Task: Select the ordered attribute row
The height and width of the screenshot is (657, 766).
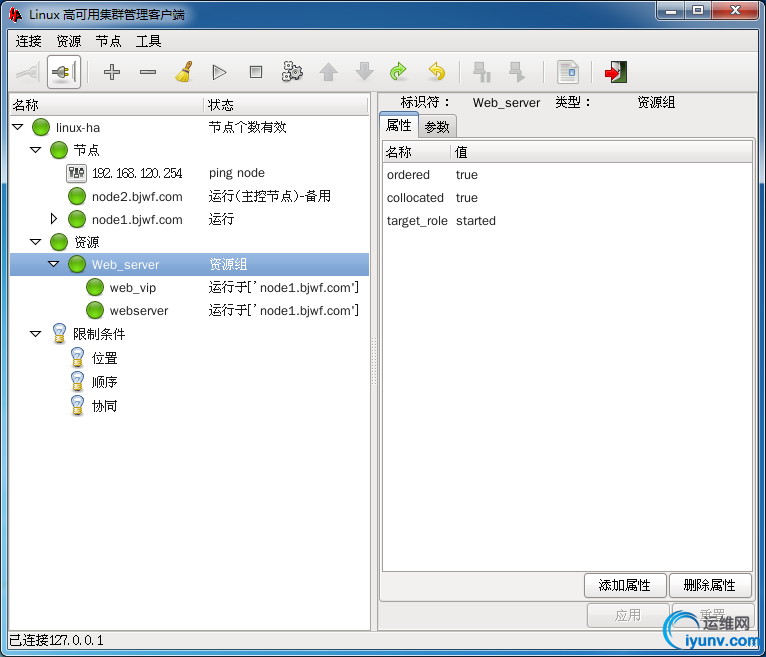Action: [567, 175]
